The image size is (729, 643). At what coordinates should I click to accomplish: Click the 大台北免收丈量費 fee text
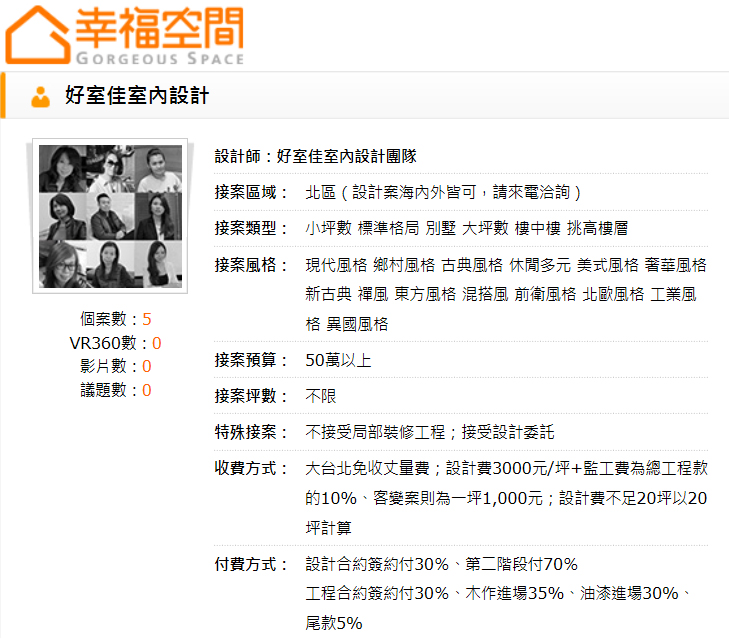367,468
